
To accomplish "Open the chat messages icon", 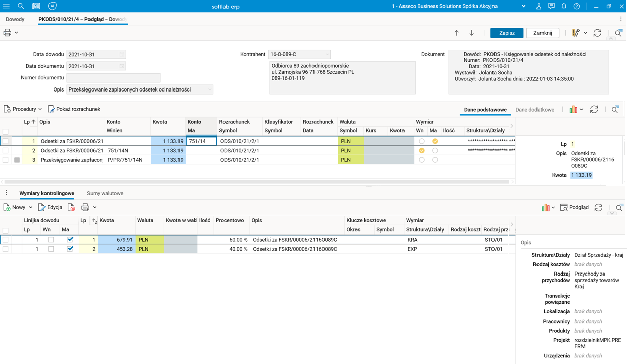I will [x=551, y=6].
